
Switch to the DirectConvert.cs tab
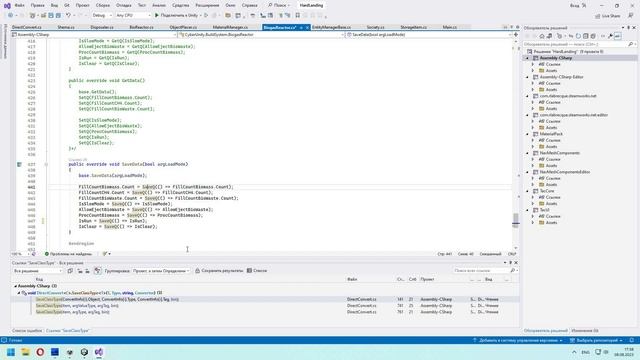27,27
